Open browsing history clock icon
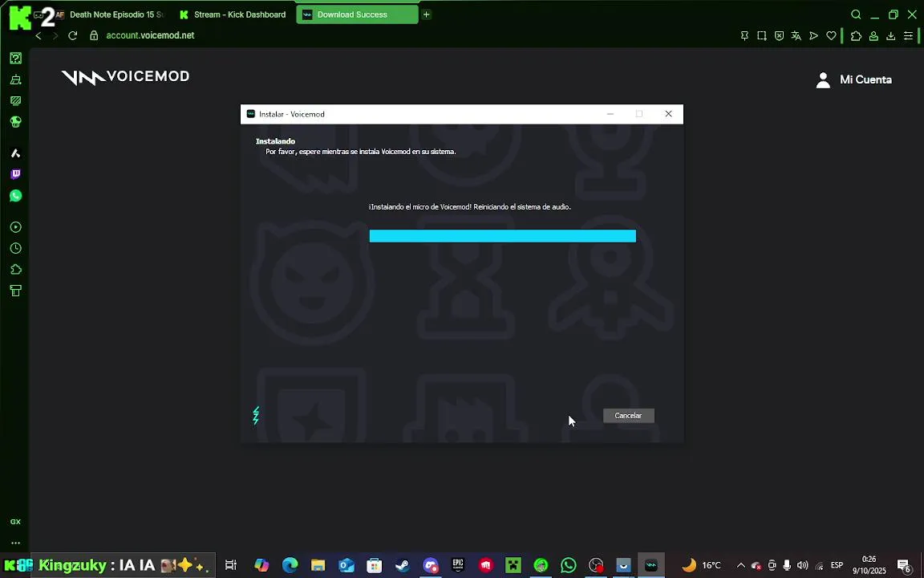 (16, 248)
